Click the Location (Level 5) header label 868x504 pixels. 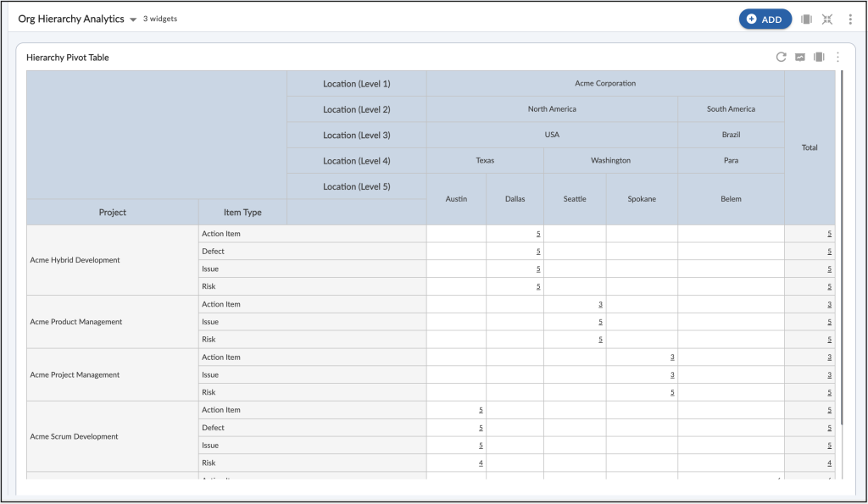(x=357, y=186)
